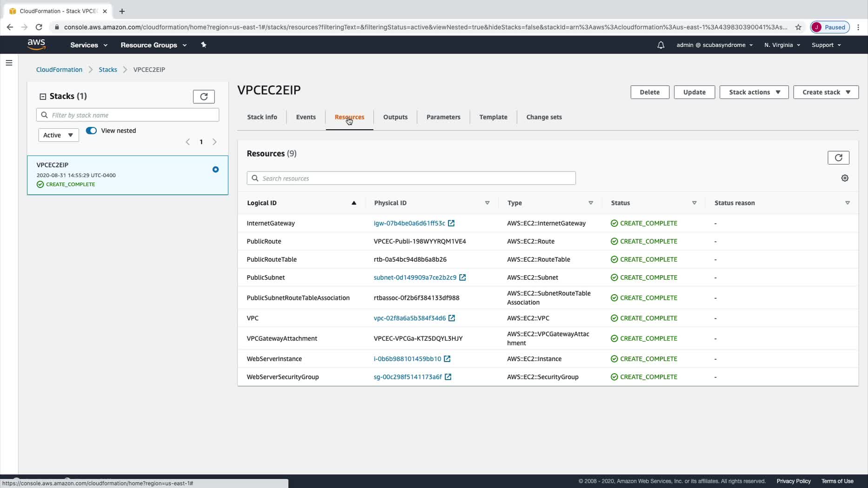Open Resources table settings gear
Screen dimensions: 868x488
point(845,178)
